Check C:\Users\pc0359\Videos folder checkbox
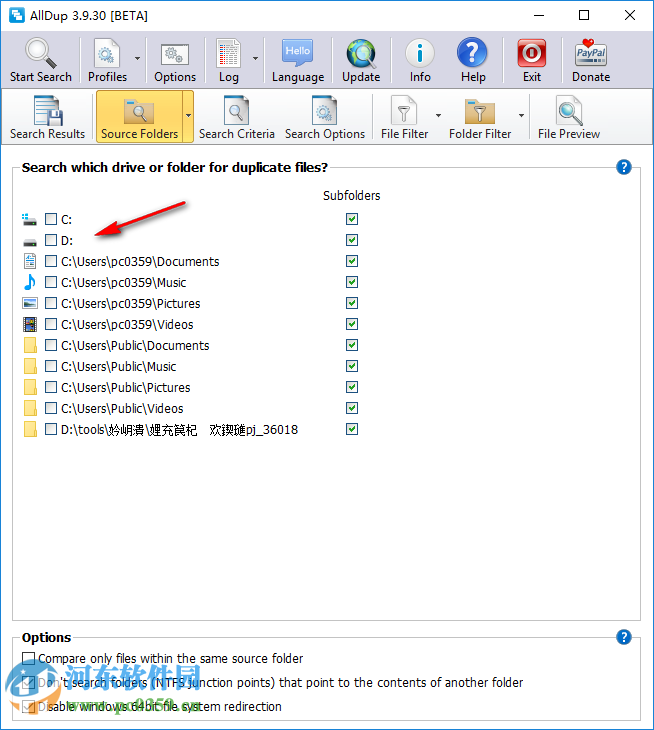 tap(51, 324)
